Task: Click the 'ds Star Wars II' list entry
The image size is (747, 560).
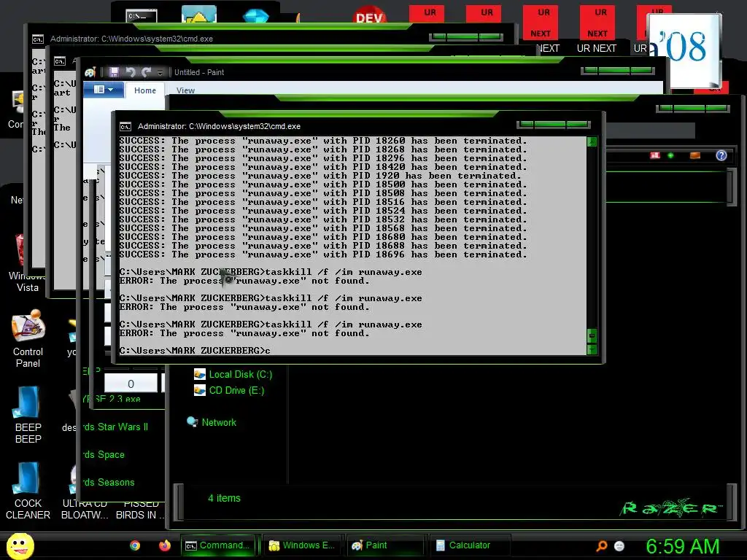Action: tap(116, 427)
